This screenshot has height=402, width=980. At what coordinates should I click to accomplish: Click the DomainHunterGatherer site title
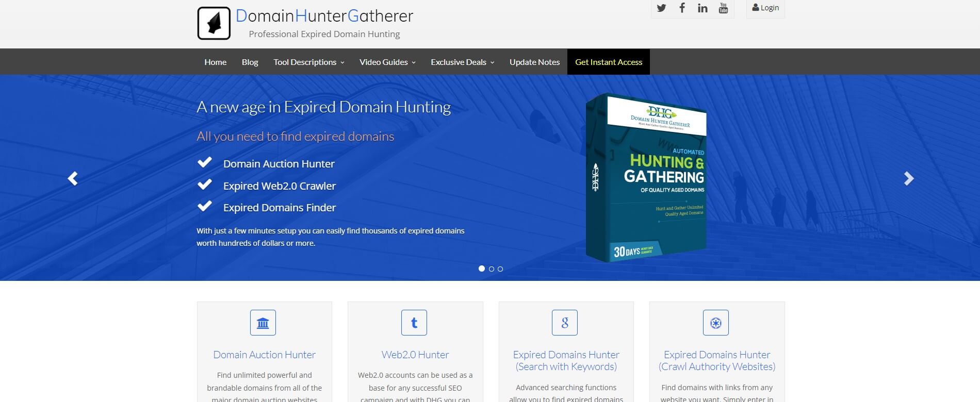click(x=324, y=16)
